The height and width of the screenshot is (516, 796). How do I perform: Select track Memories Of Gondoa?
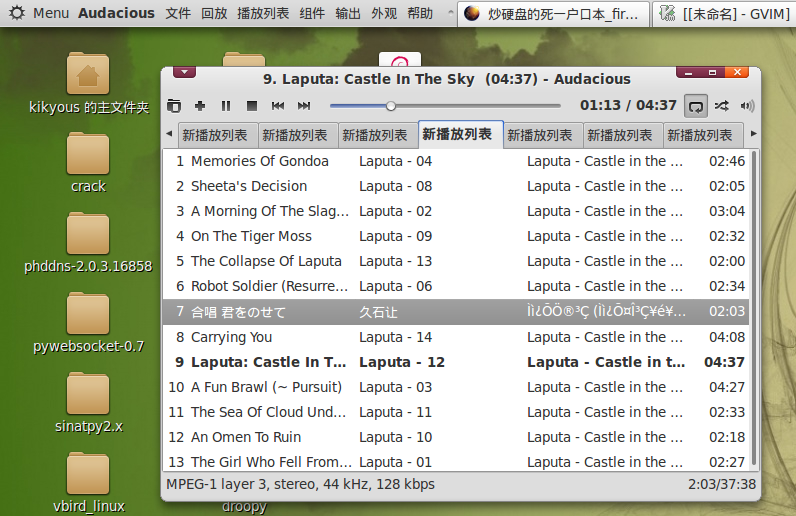tap(456, 161)
